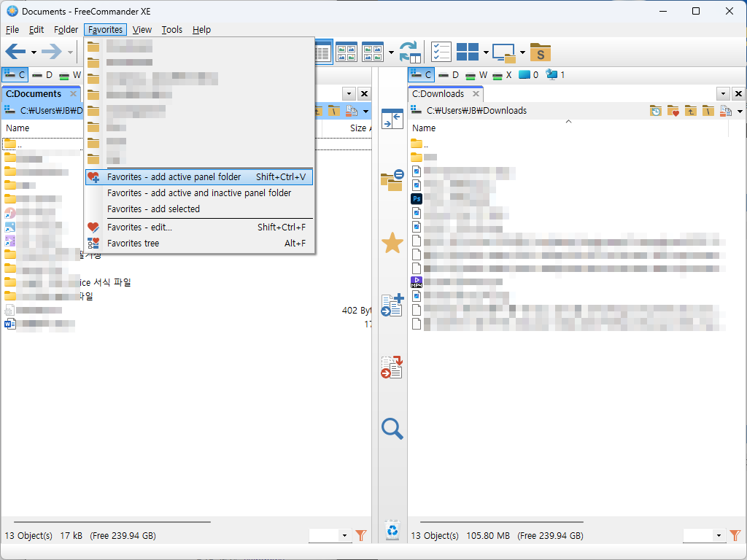
Task: Open the left panel filter combo box
Action: [x=330, y=536]
